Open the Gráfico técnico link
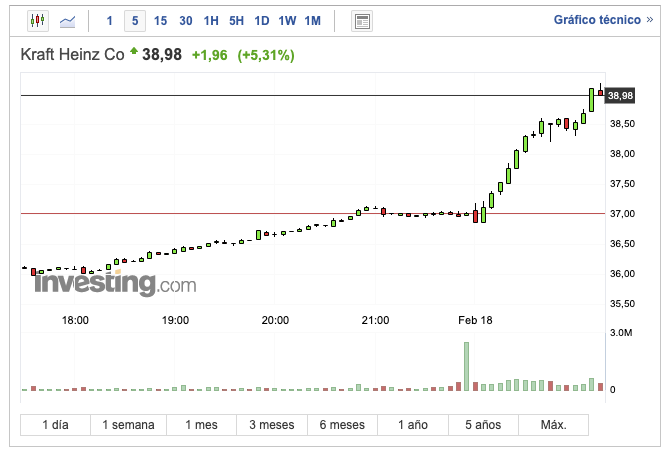Screen dimensions: 666x456 coord(597,20)
